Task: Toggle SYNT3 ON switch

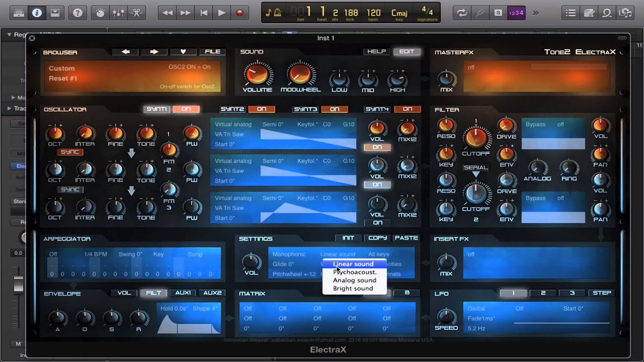Action: (335, 109)
